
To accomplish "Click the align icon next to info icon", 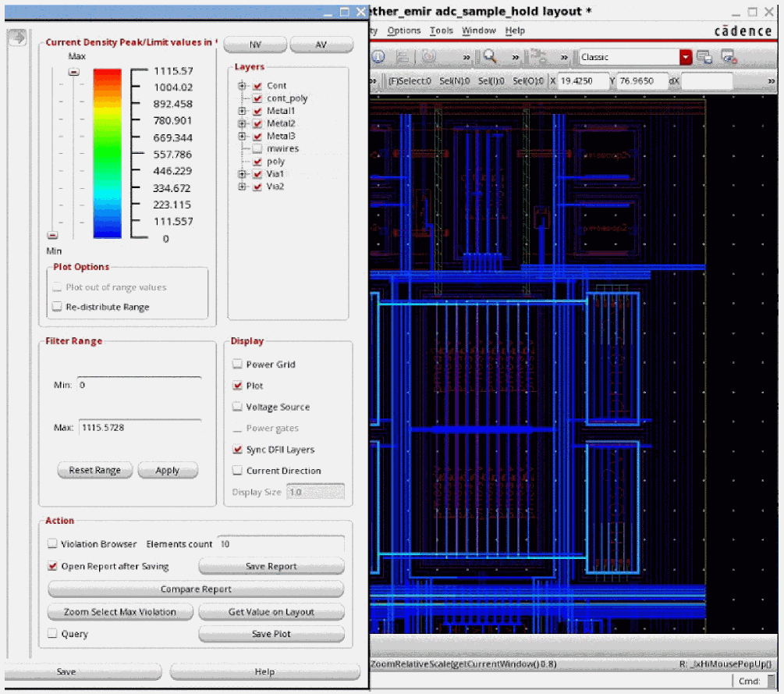I will (403, 57).
